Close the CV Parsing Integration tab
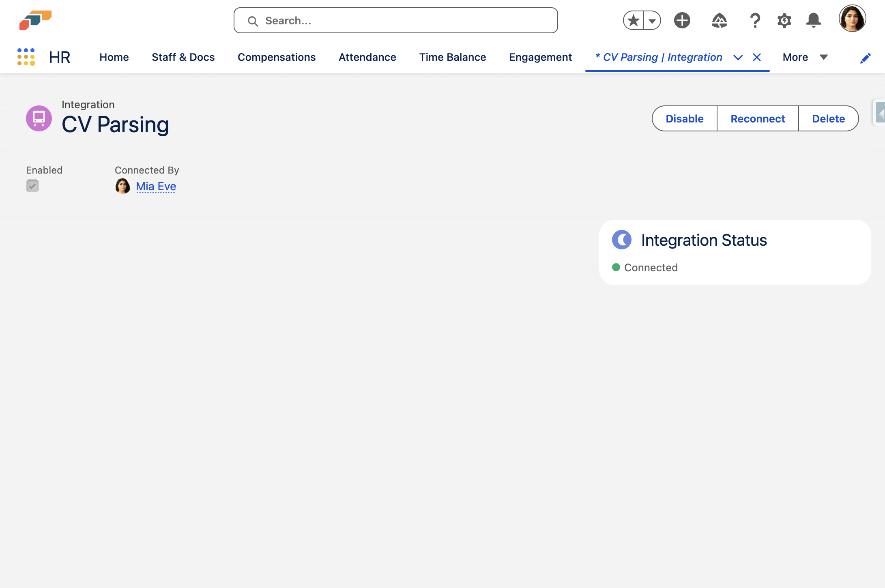This screenshot has width=885, height=588. pos(757,58)
